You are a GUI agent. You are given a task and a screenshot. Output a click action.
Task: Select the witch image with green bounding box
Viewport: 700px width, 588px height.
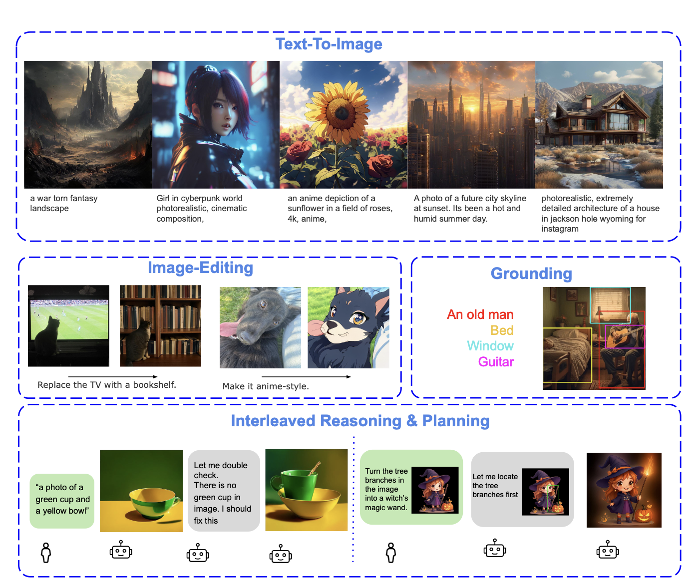tap(546, 492)
